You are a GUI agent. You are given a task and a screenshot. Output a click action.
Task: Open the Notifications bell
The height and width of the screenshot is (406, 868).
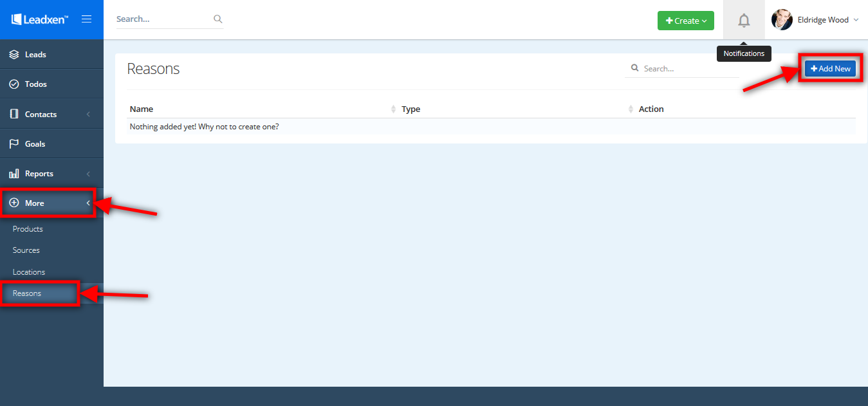(x=744, y=20)
